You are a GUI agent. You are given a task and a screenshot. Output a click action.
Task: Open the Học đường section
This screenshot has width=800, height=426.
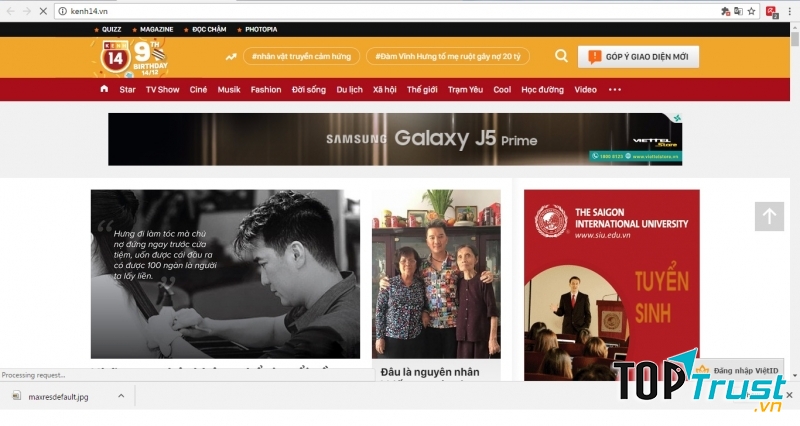pos(542,90)
